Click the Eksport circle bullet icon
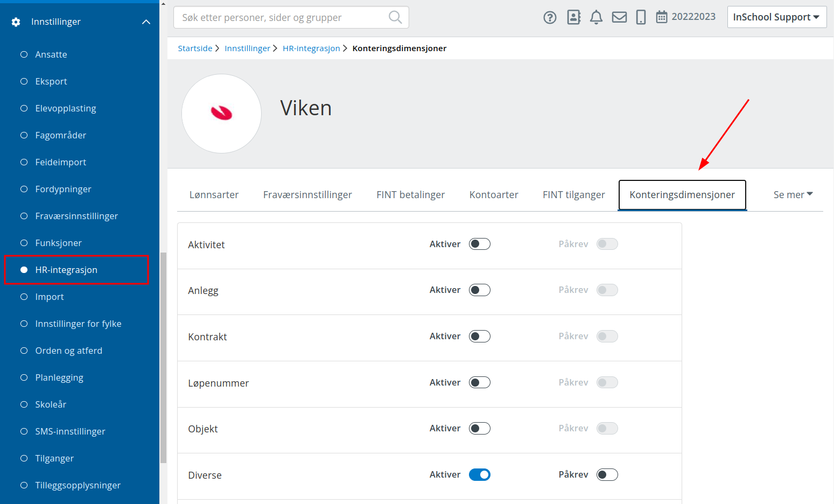The width and height of the screenshot is (834, 504). (24, 81)
